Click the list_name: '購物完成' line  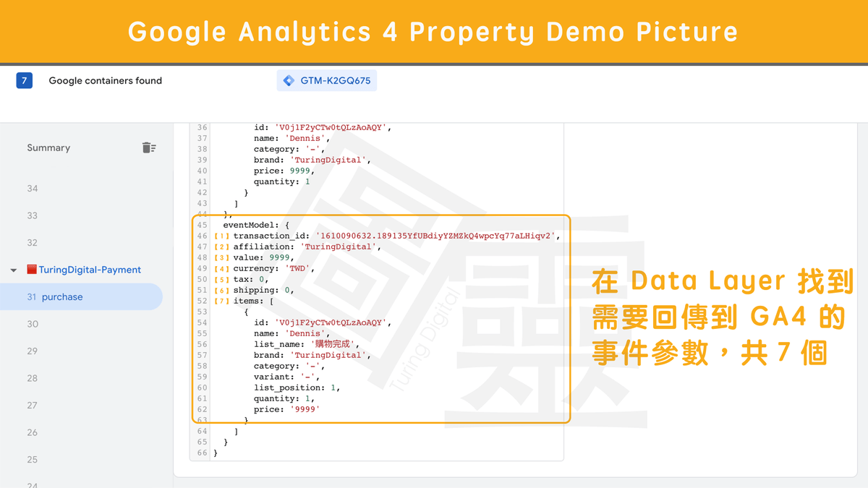[307, 344]
